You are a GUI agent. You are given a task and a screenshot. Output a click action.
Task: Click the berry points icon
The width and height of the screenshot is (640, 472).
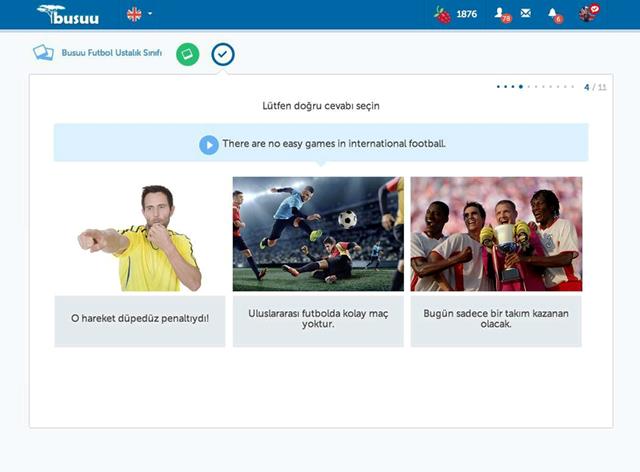pyautogui.click(x=442, y=15)
